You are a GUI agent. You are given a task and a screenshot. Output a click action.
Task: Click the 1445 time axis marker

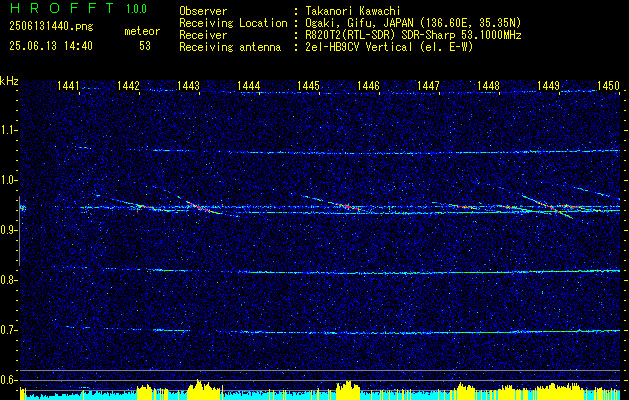coord(308,86)
